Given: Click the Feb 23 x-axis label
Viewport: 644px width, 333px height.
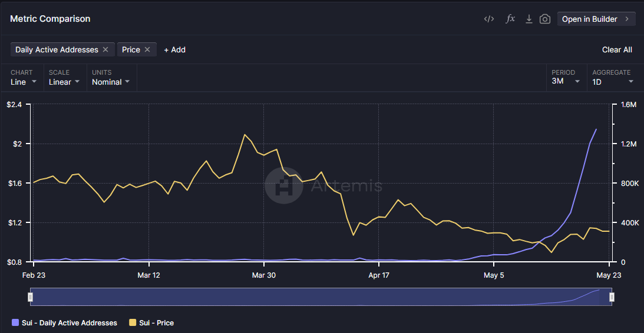Looking at the screenshot, I should 34,275.
